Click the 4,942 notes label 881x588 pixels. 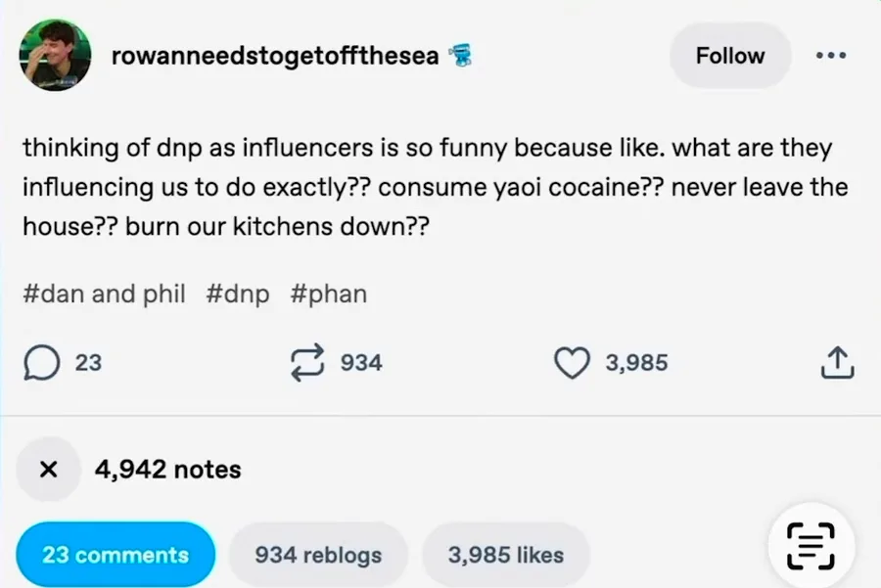(x=167, y=469)
